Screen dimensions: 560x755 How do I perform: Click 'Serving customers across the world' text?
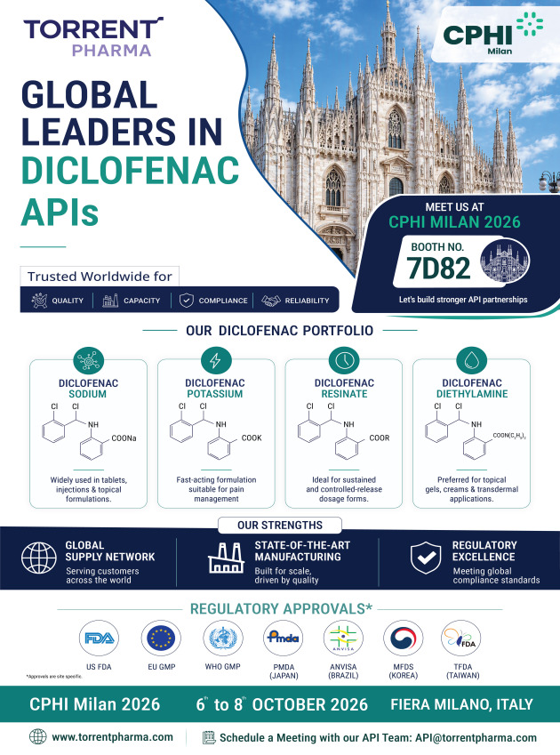click(x=102, y=575)
